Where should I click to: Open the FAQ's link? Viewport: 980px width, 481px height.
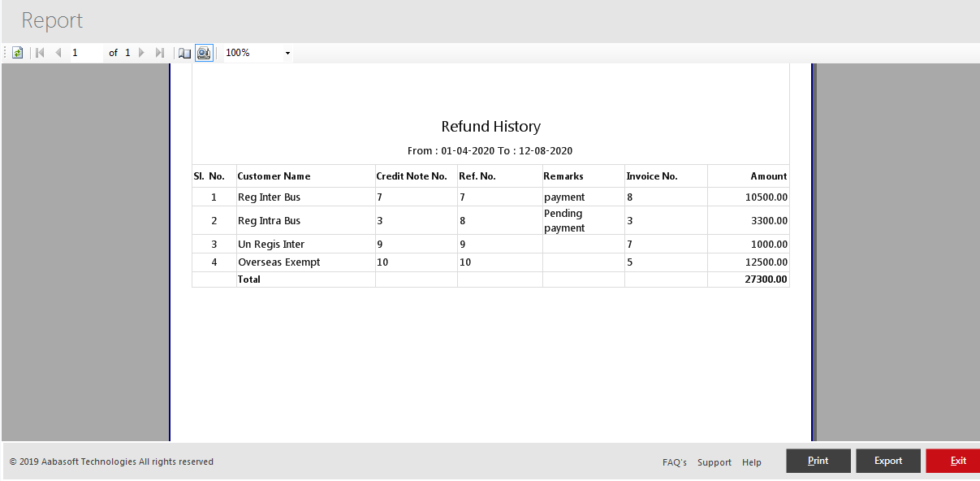tap(675, 462)
